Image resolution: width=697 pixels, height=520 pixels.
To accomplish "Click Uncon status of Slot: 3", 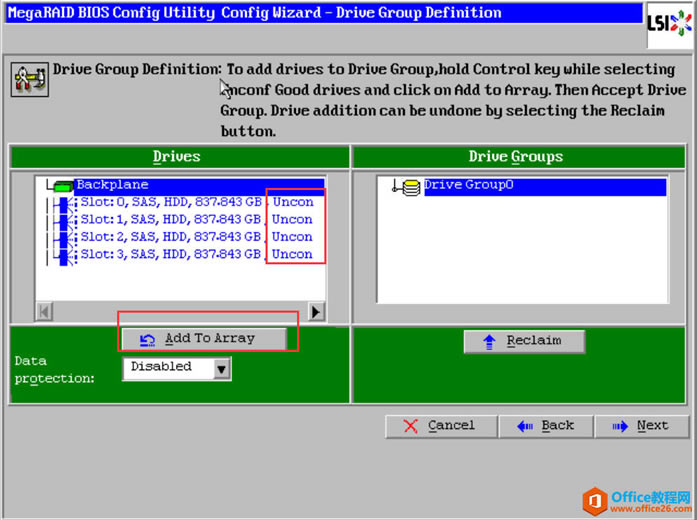I will [292, 254].
